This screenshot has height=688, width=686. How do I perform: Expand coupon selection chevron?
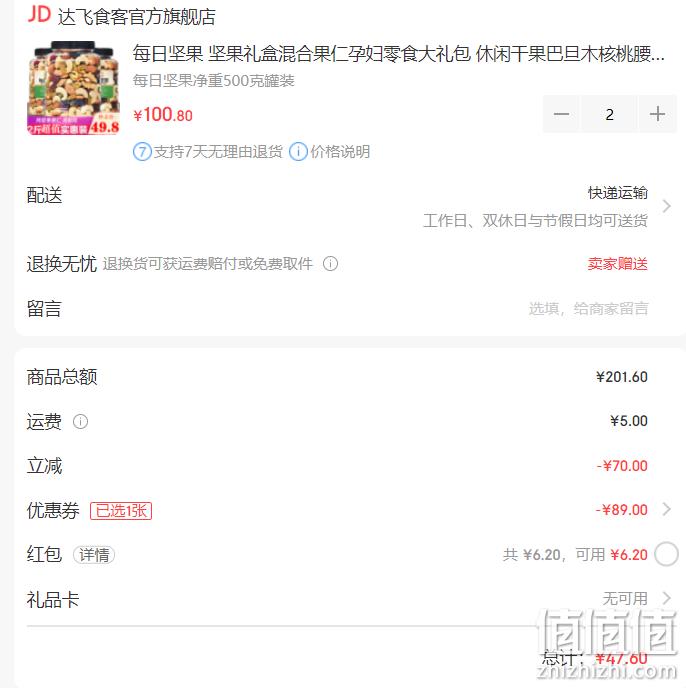point(667,509)
